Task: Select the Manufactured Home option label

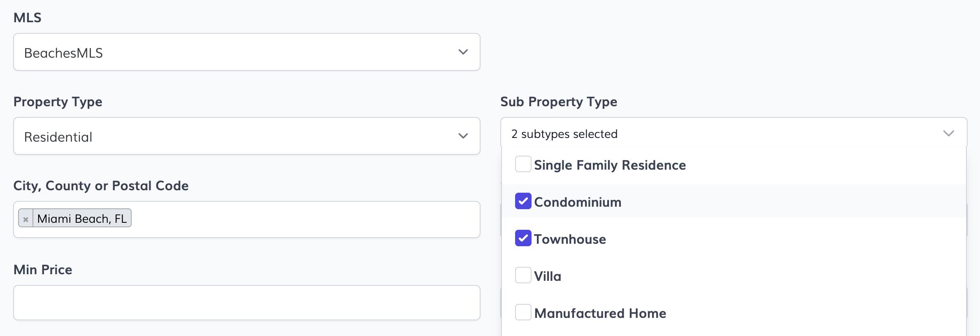Action: click(600, 313)
